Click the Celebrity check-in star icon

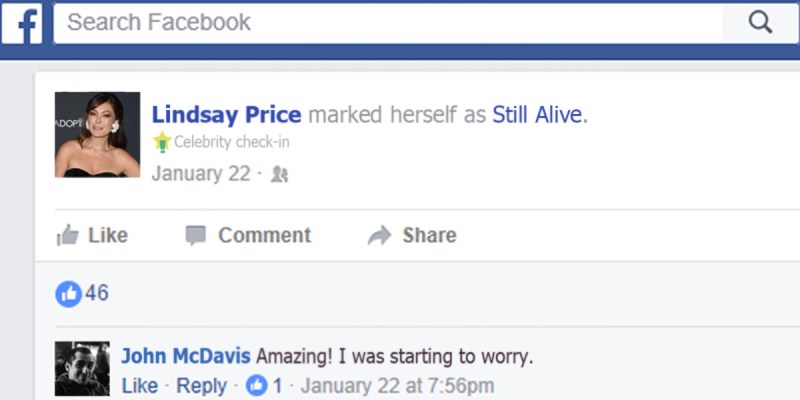[x=162, y=141]
